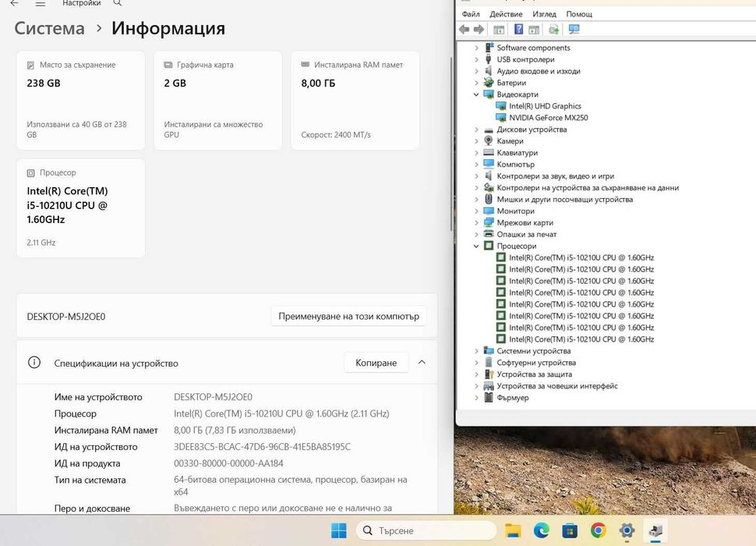Open Microsoft Edge from taskbar
The height and width of the screenshot is (546, 756).
[542, 530]
